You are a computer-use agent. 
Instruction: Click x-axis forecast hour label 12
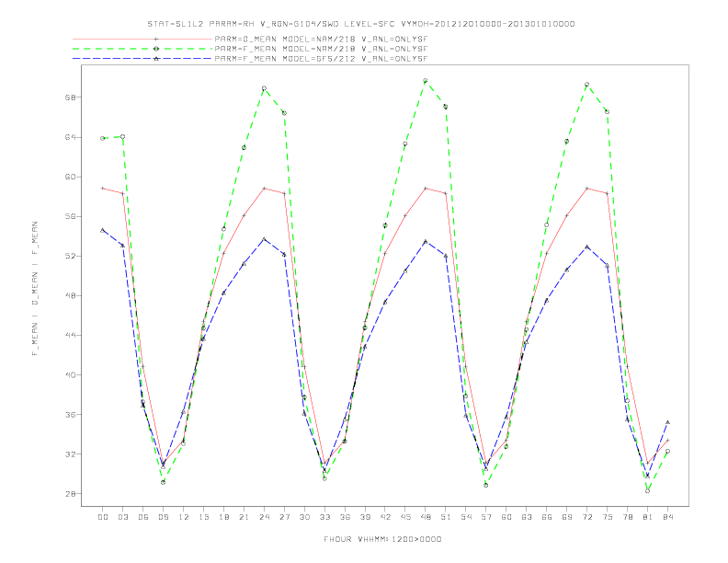tap(184, 517)
